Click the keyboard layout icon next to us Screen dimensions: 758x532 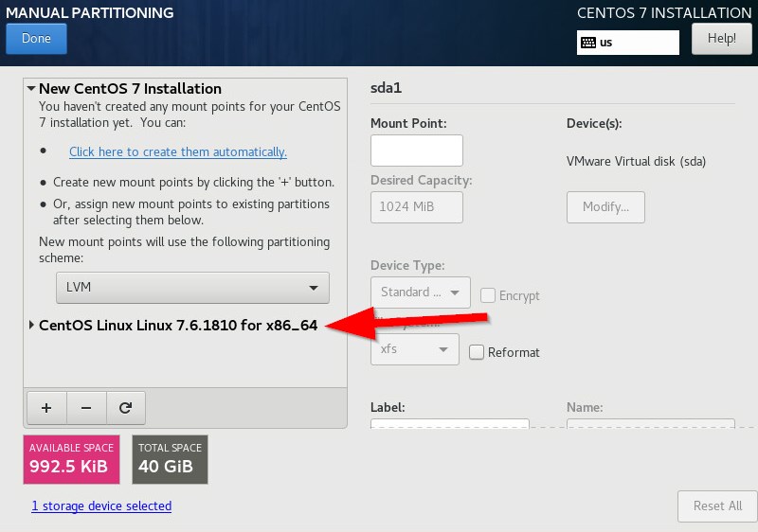pyautogui.click(x=588, y=43)
